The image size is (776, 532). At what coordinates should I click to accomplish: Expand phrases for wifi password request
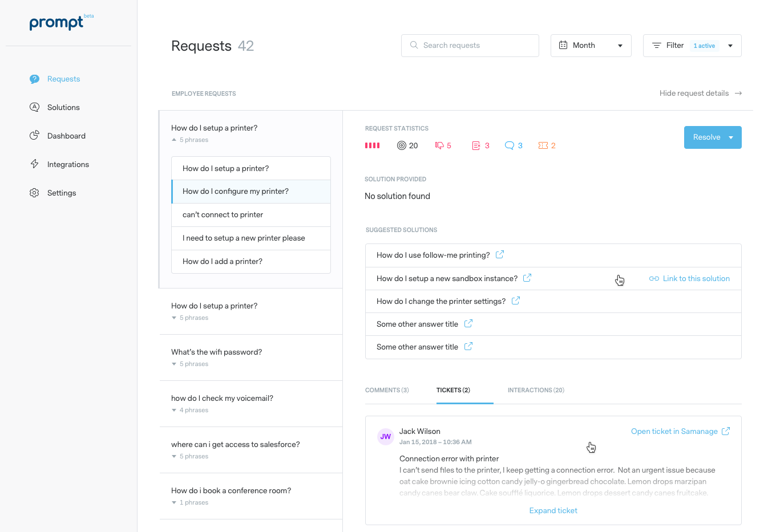pos(174,364)
